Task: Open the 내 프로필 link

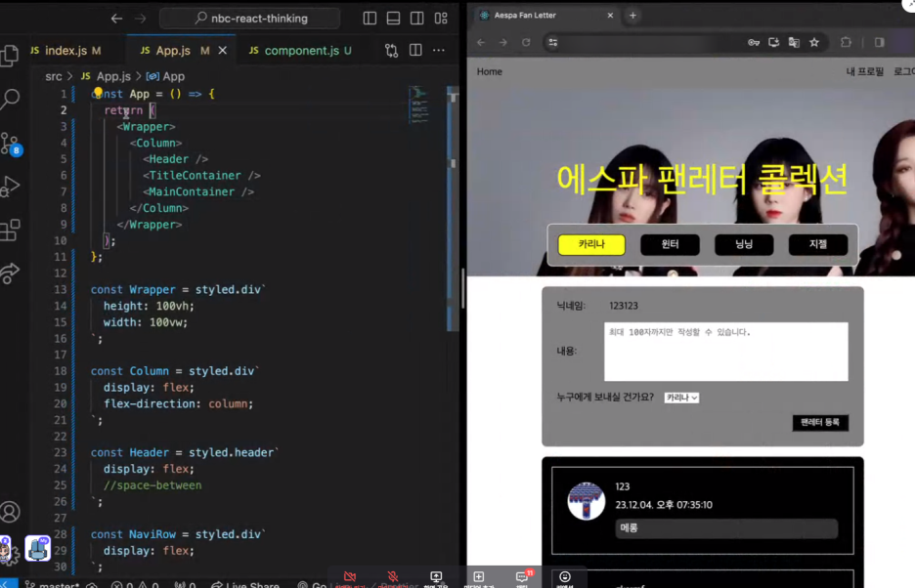Action: click(865, 71)
